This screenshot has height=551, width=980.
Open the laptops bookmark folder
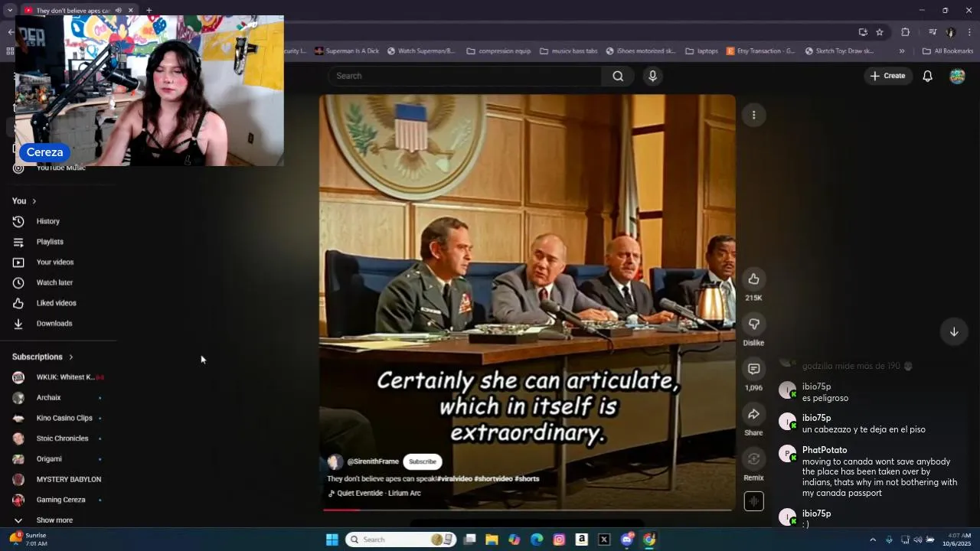pos(702,51)
